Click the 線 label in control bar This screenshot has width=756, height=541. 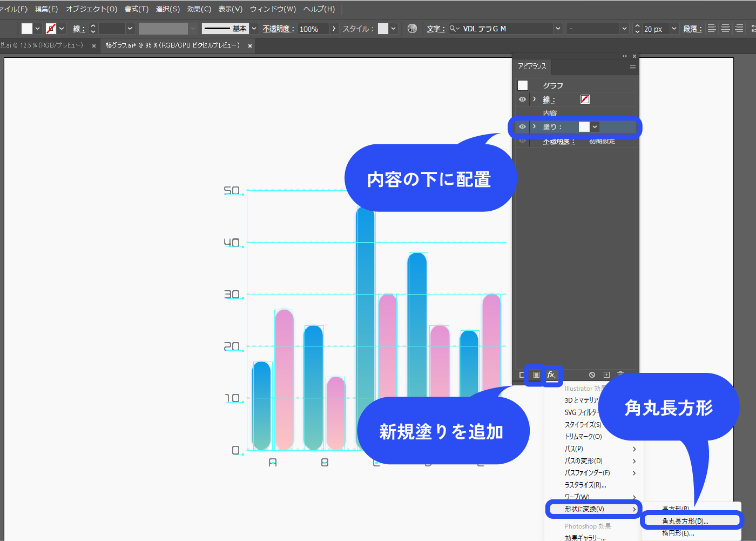[x=79, y=29]
